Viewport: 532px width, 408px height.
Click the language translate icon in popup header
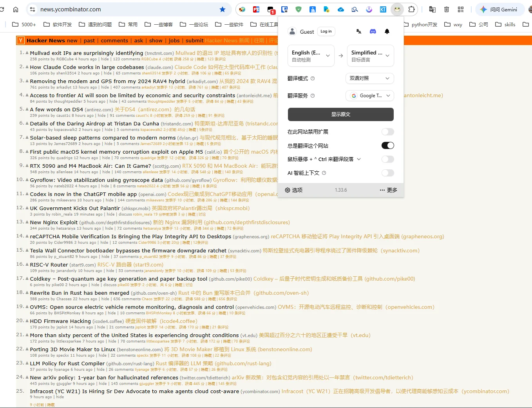pos(359,31)
